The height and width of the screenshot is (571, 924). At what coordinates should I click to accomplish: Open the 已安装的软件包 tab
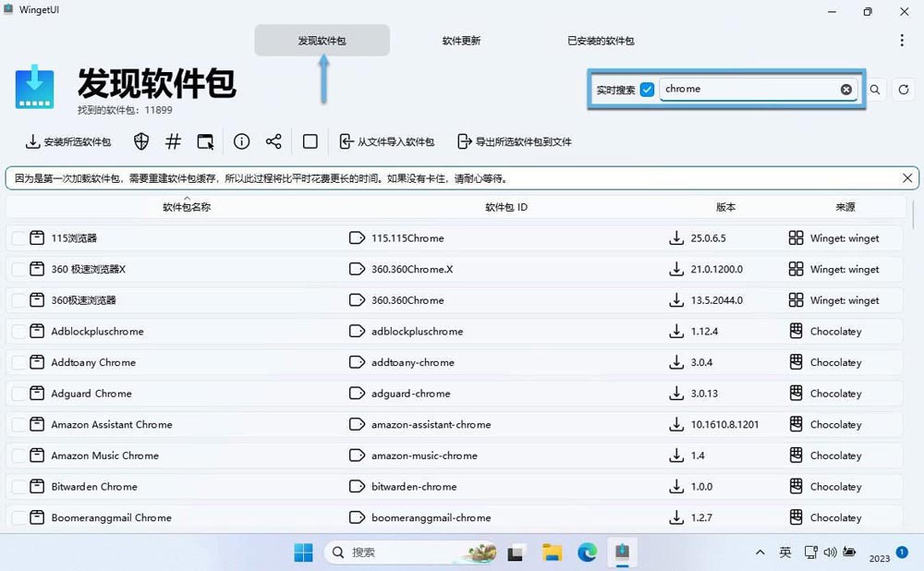(x=601, y=41)
